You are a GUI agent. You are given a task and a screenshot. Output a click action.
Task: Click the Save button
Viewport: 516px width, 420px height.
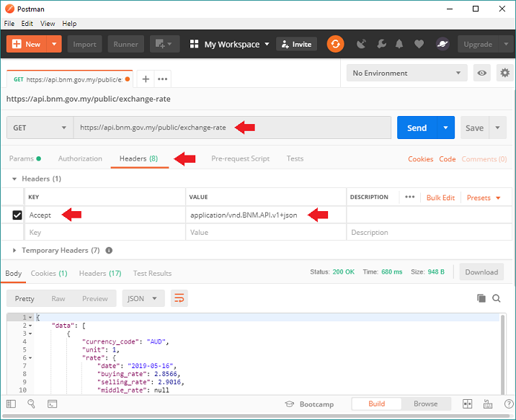(474, 128)
